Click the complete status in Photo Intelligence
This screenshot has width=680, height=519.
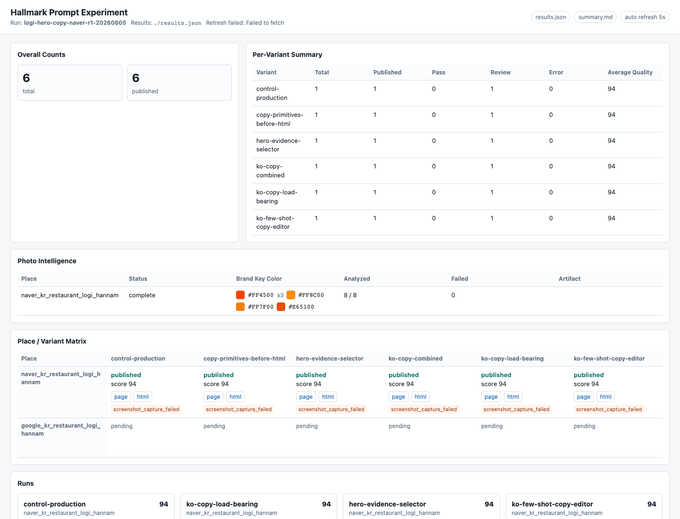pyautogui.click(x=142, y=295)
